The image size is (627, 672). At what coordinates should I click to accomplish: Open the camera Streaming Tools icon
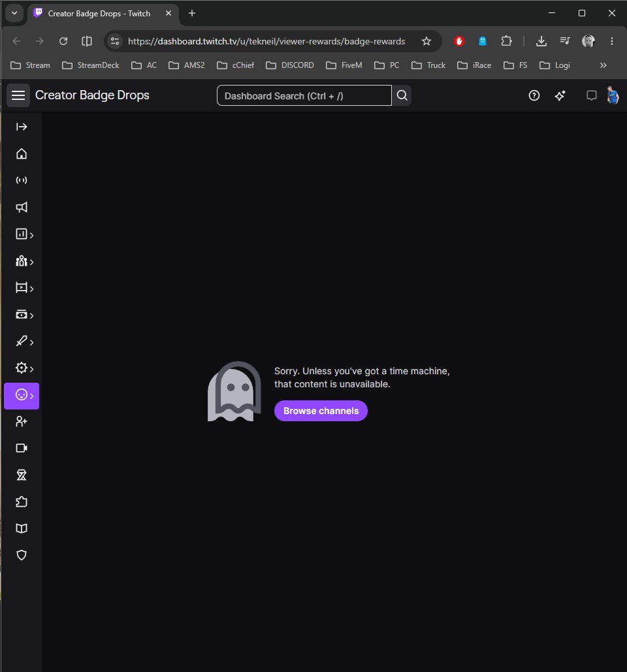pyautogui.click(x=22, y=448)
